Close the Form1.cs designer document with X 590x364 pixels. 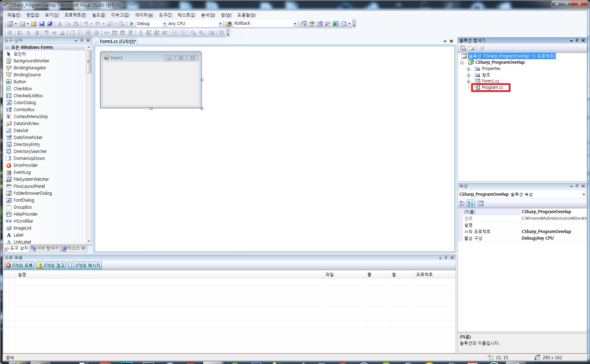[x=451, y=41]
